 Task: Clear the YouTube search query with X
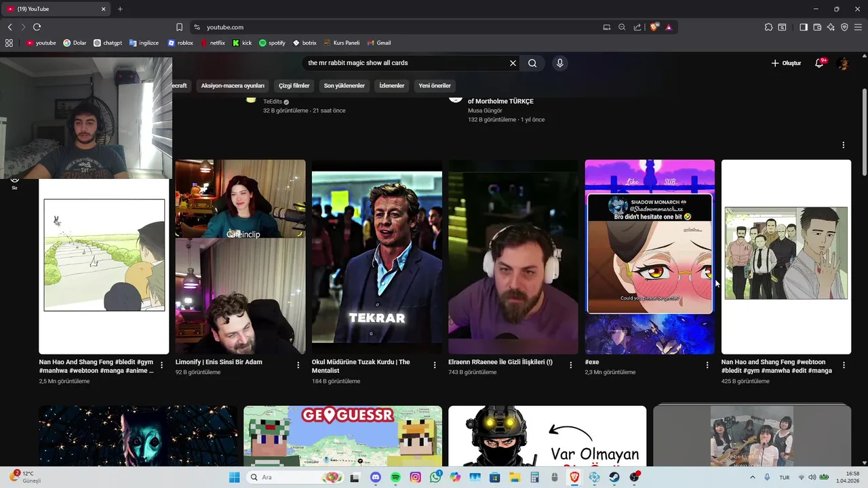[x=513, y=63]
